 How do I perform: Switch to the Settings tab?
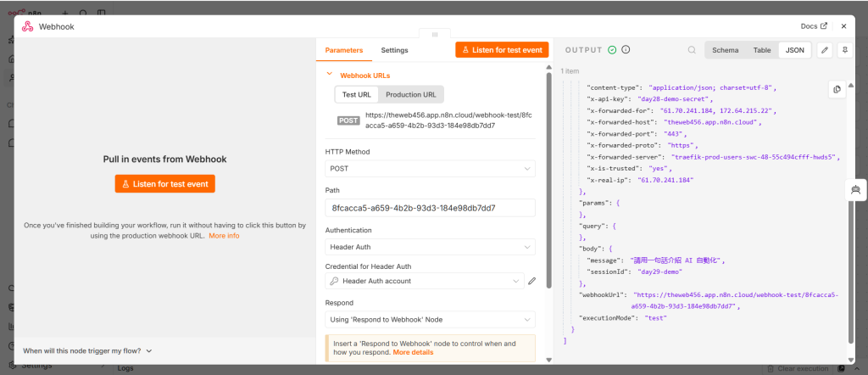[x=394, y=50]
